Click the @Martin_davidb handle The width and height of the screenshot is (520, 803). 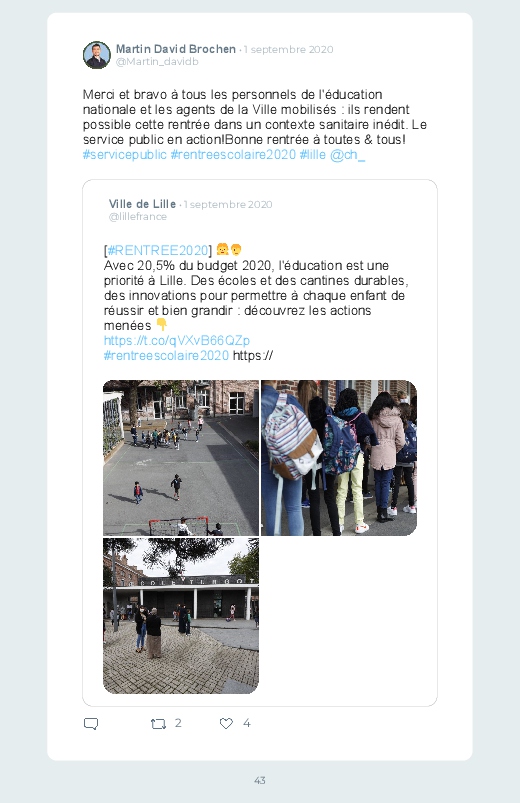(157, 61)
